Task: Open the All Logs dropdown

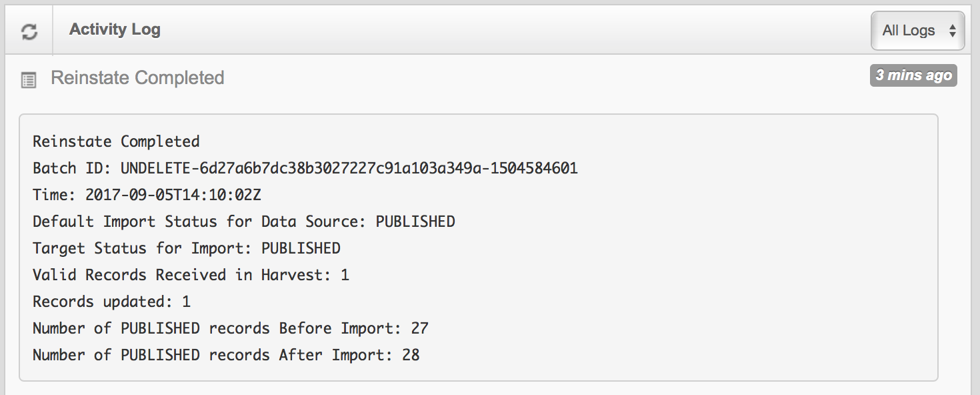Action: pyautogui.click(x=917, y=31)
